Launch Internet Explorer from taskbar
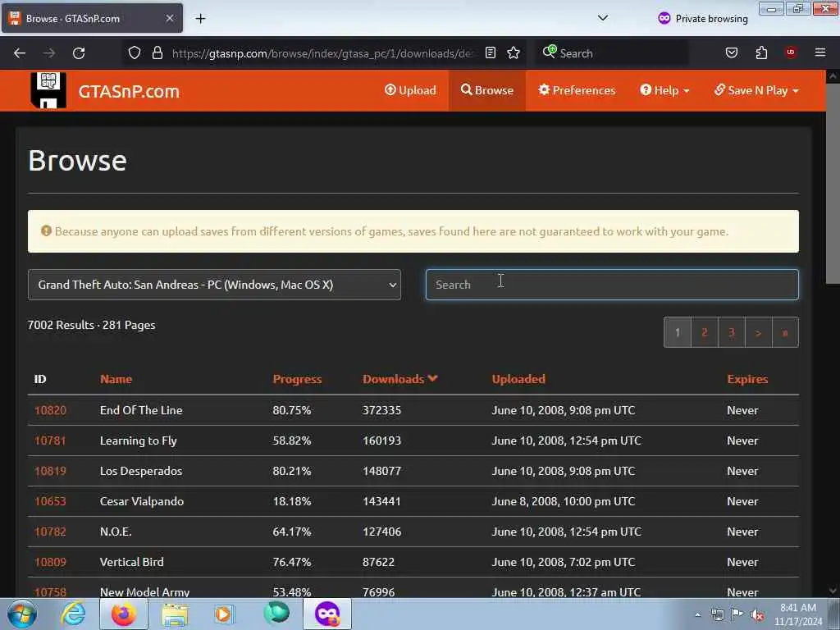 (x=73, y=614)
